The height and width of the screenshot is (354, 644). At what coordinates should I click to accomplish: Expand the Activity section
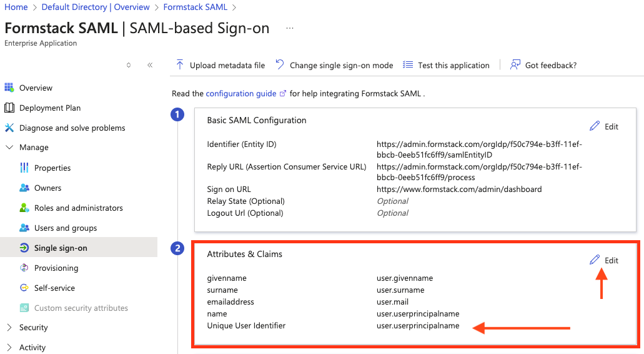[x=9, y=347]
